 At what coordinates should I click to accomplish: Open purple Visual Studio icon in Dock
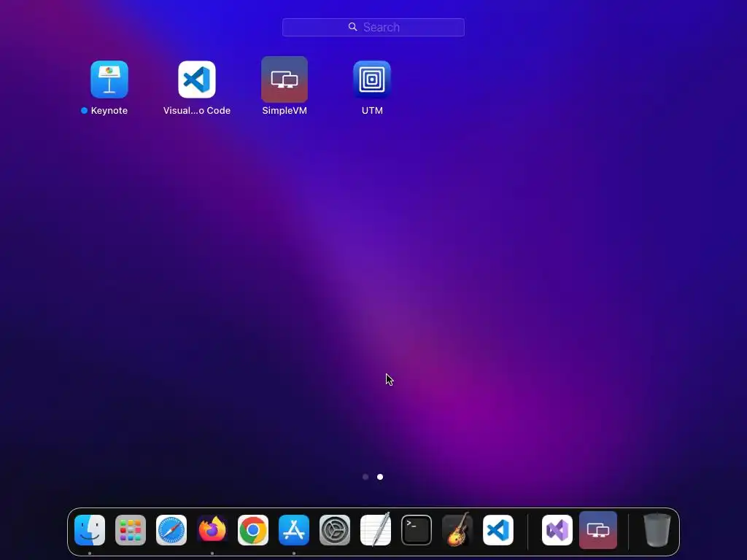pyautogui.click(x=557, y=530)
